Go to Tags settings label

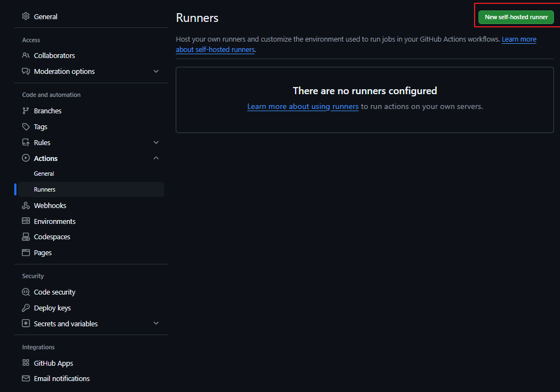(41, 127)
